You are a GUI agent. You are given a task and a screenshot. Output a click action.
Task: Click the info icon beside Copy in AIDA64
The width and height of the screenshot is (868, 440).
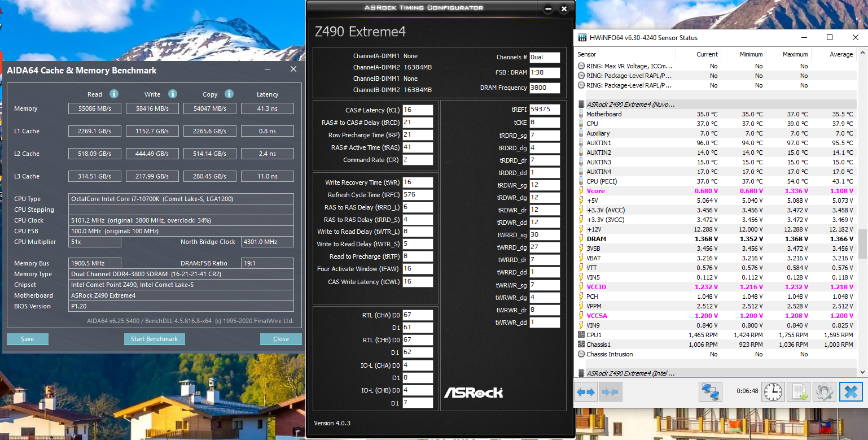(x=229, y=94)
